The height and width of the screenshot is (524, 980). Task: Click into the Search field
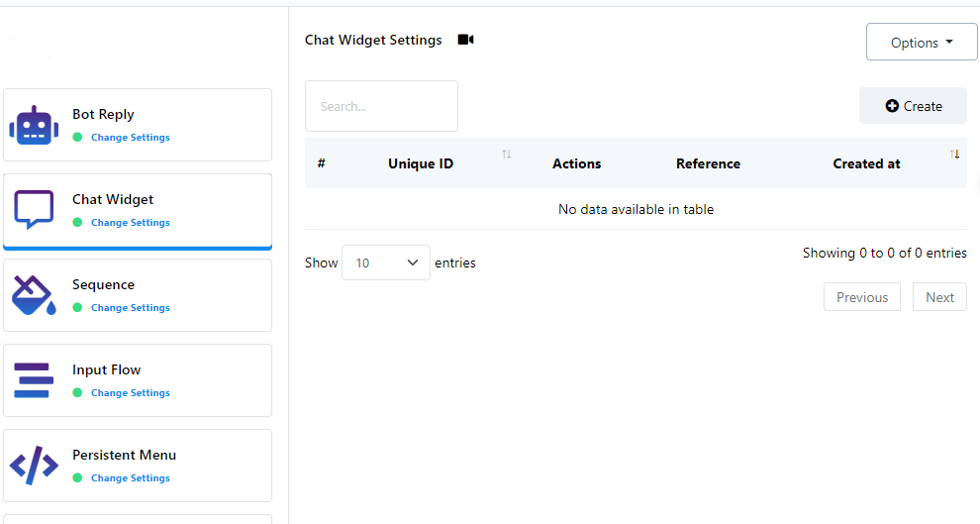[381, 106]
